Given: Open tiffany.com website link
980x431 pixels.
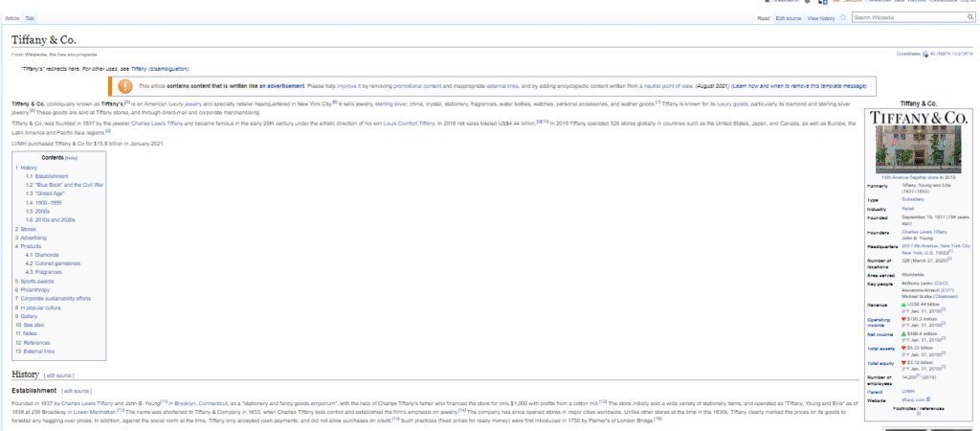Looking at the screenshot, I should tap(913, 398).
